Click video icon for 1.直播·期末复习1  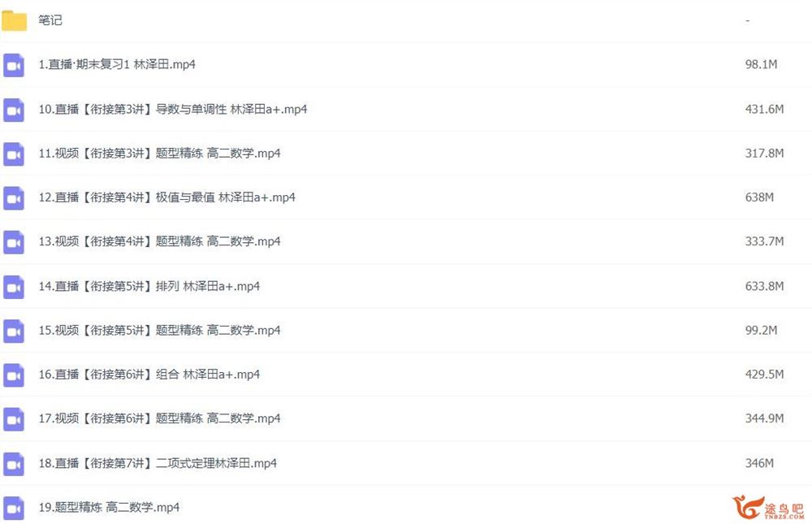coord(14,65)
